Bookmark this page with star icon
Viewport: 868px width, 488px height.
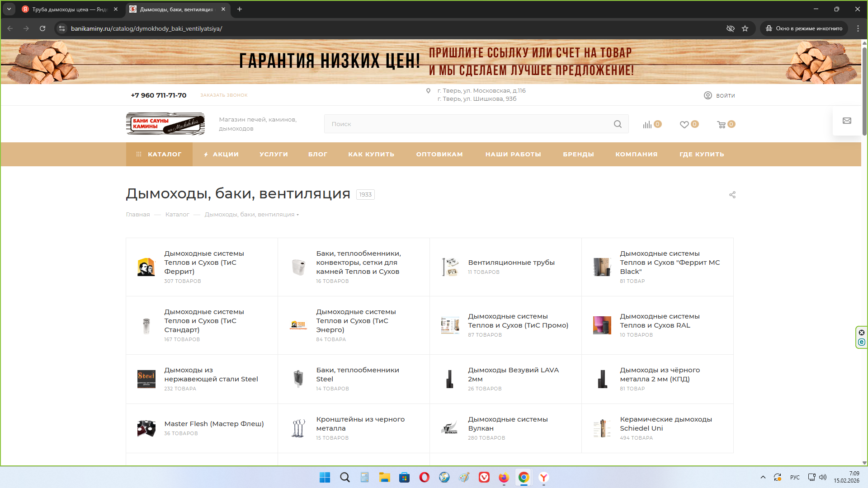coord(745,28)
